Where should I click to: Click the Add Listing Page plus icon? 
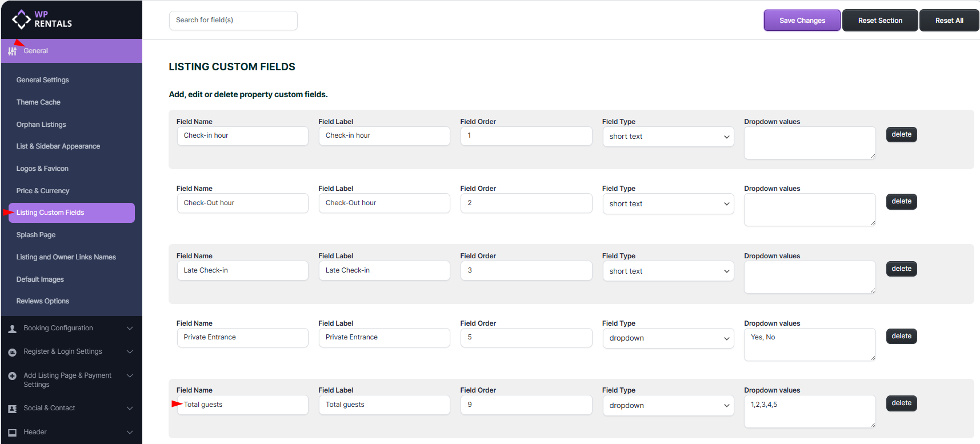click(x=12, y=376)
